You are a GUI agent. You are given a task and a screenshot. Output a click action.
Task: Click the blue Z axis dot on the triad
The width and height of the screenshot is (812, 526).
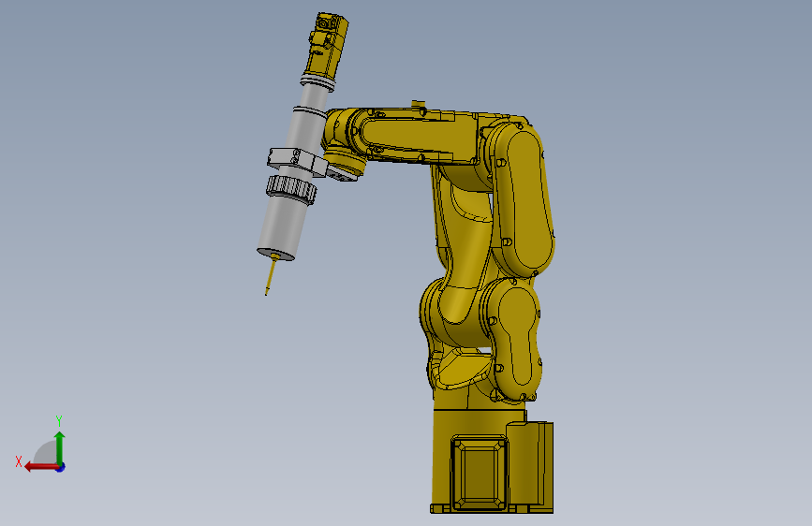point(61,467)
